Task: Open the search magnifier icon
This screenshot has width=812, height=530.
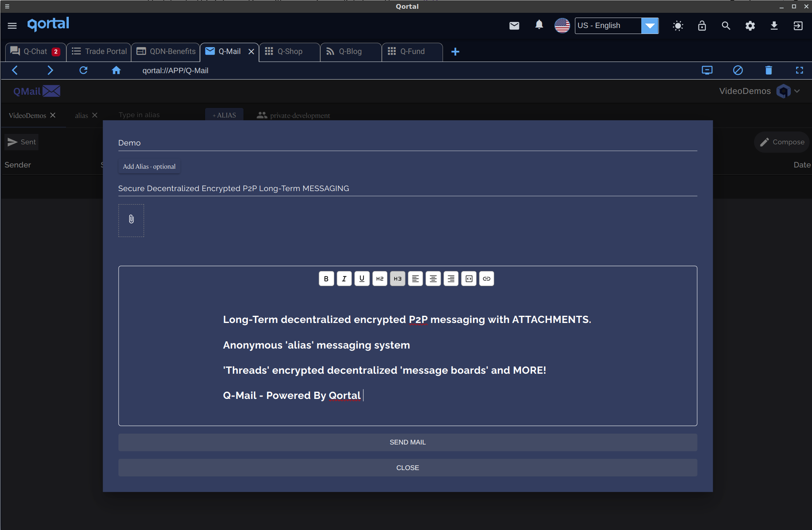Action: 726,26
